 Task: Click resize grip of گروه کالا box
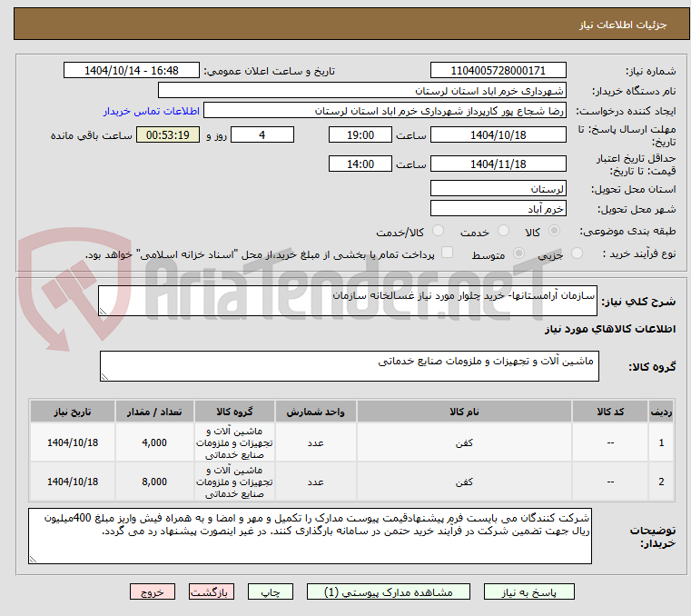(x=104, y=376)
